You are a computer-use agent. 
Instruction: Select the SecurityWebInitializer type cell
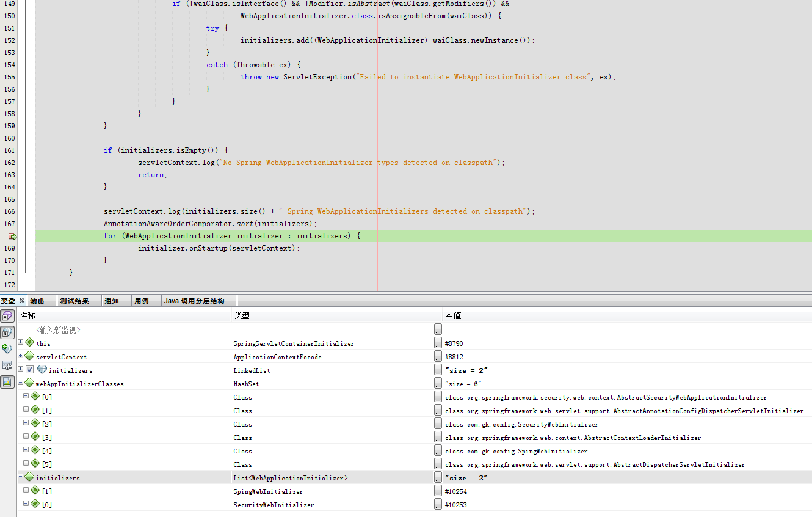point(274,505)
